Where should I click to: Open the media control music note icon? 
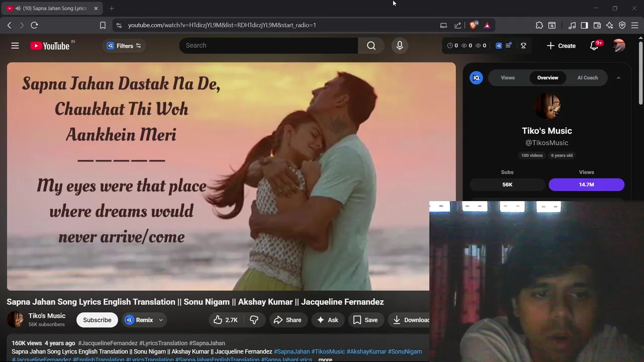[x=572, y=25]
